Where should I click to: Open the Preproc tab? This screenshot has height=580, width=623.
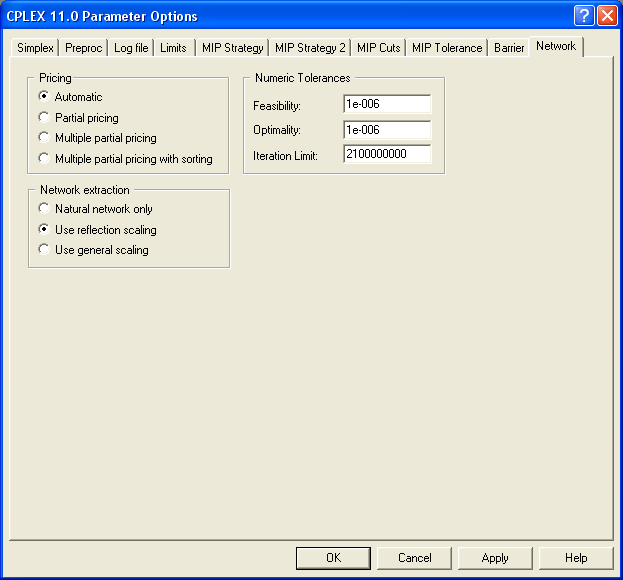84,48
